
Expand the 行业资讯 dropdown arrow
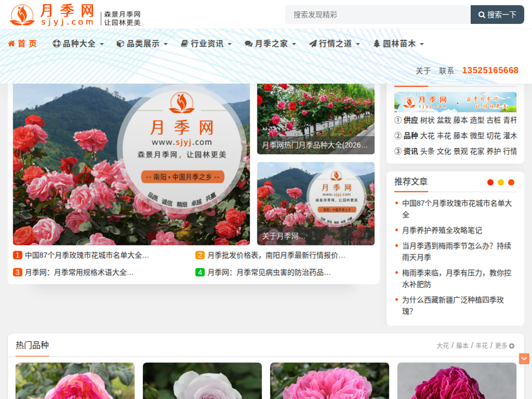229,44
